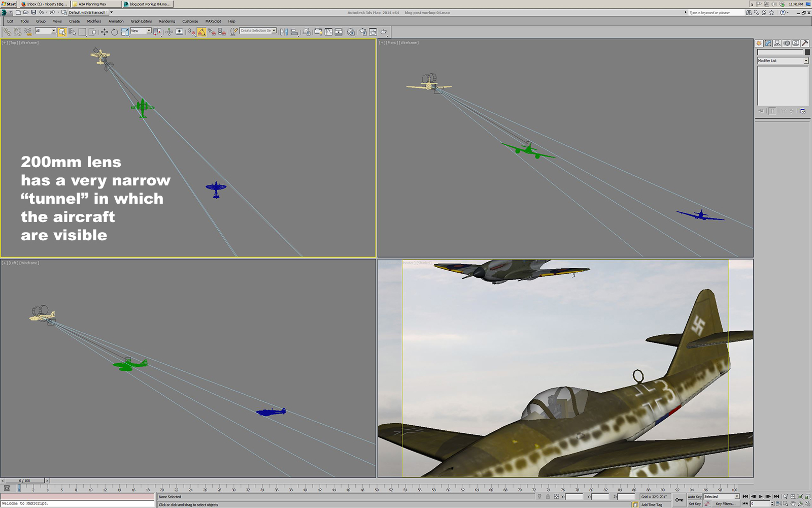Click the Set Key button

tap(694, 504)
